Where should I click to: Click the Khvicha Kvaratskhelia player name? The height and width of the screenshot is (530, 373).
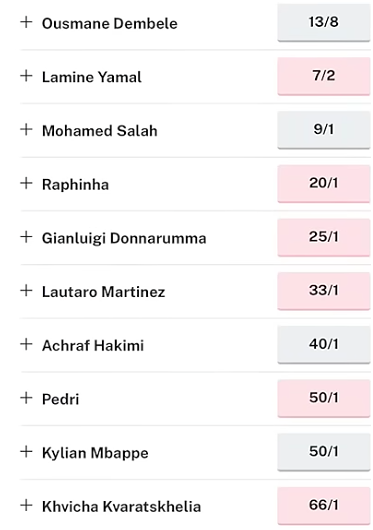click(x=121, y=506)
